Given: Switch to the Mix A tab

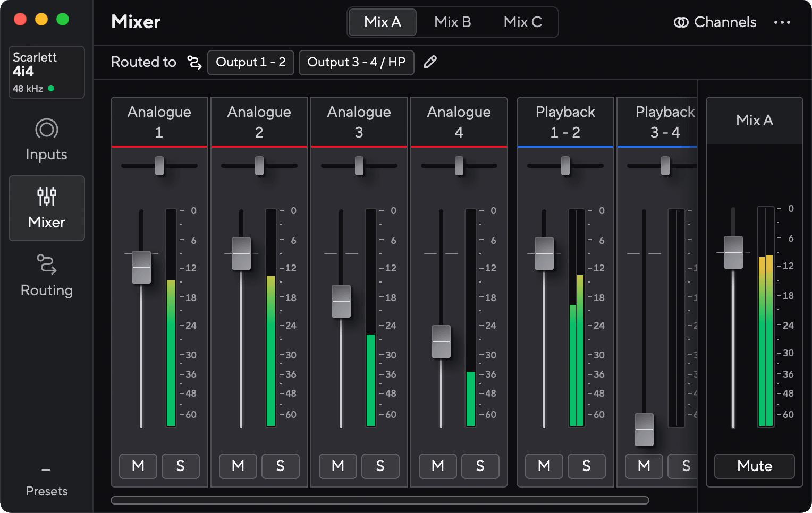Looking at the screenshot, I should click(x=383, y=22).
